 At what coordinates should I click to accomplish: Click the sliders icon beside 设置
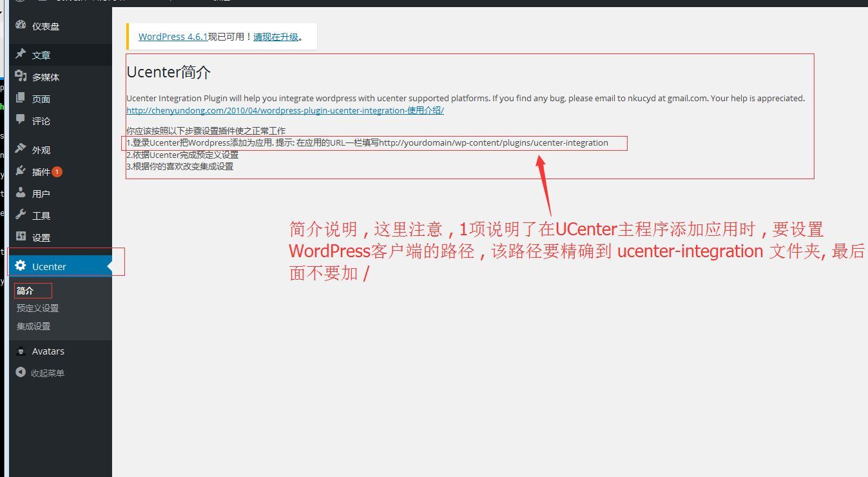tap(21, 237)
